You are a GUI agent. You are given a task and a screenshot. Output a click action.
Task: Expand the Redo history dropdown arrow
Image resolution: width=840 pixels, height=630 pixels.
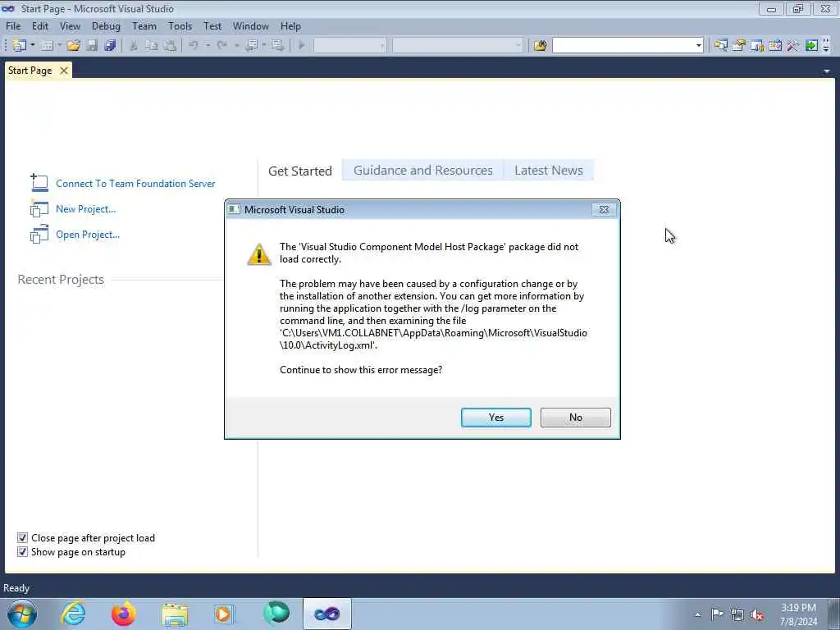coord(236,46)
